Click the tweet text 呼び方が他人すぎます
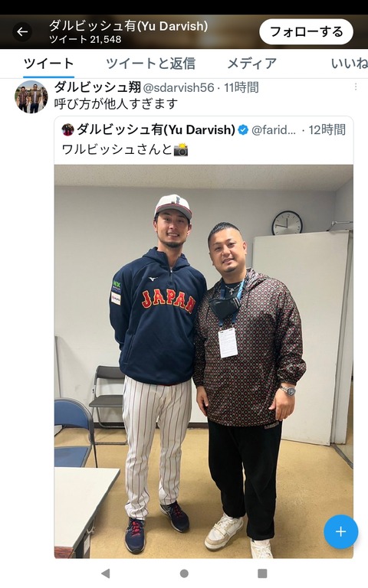Image resolution: width=368 pixels, height=588 pixels. tap(116, 103)
